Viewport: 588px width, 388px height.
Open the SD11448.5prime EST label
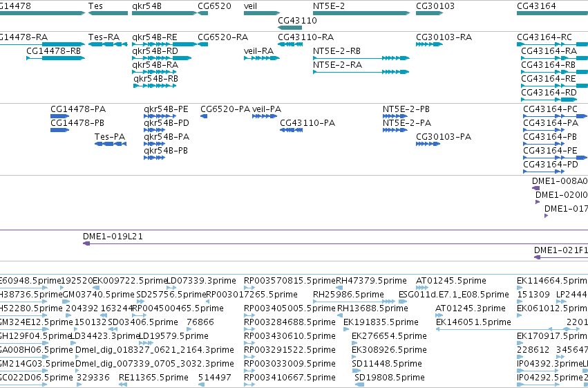tap(387, 364)
